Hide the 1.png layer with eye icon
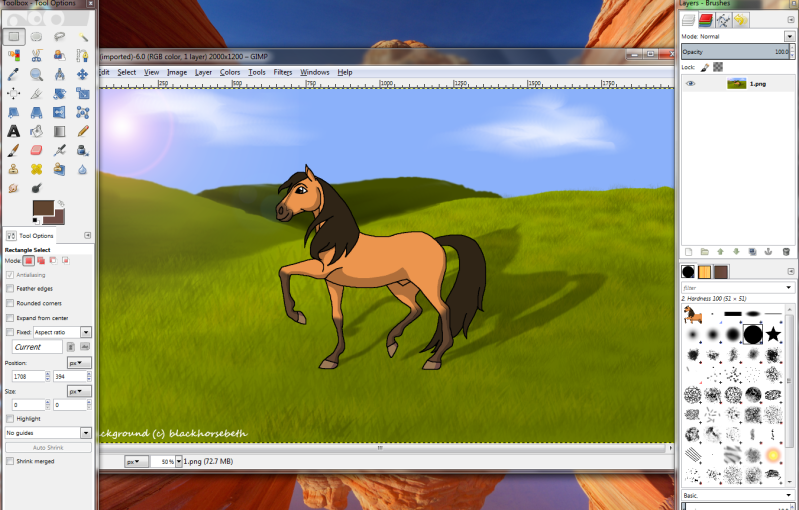799x510 pixels. tap(690, 84)
